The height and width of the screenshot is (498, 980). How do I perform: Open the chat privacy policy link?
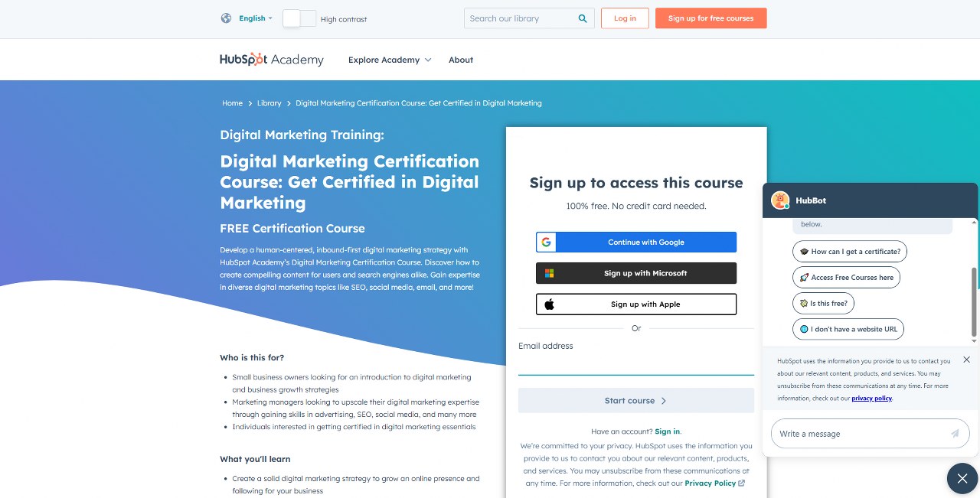pos(871,399)
